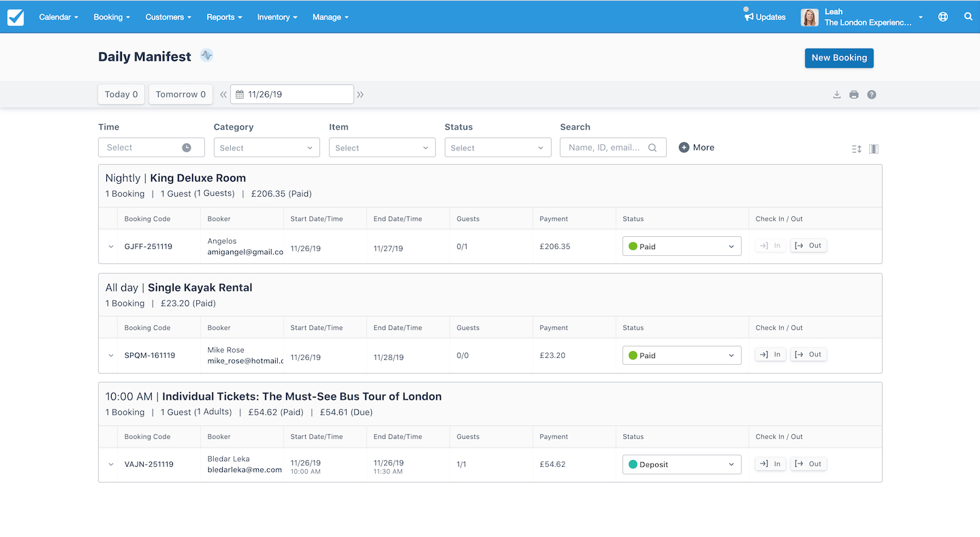This screenshot has height=537, width=980.
Task: Click the Today 0 button
Action: (121, 95)
